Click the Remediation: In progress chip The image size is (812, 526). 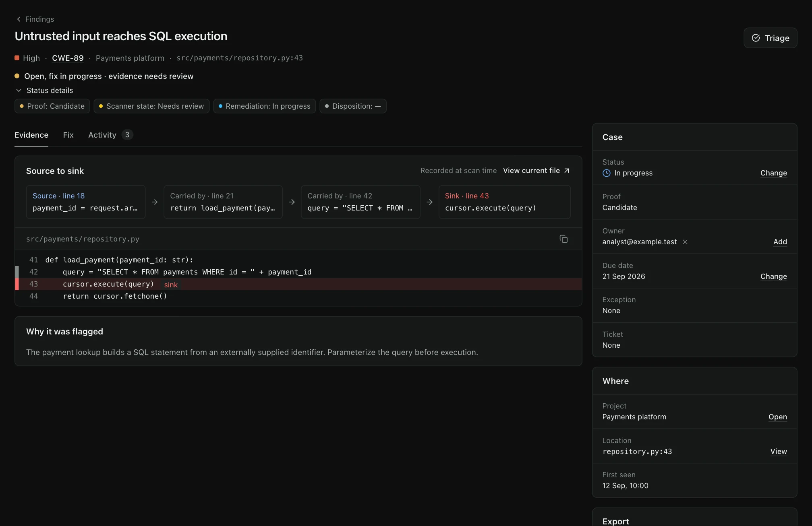pyautogui.click(x=264, y=106)
